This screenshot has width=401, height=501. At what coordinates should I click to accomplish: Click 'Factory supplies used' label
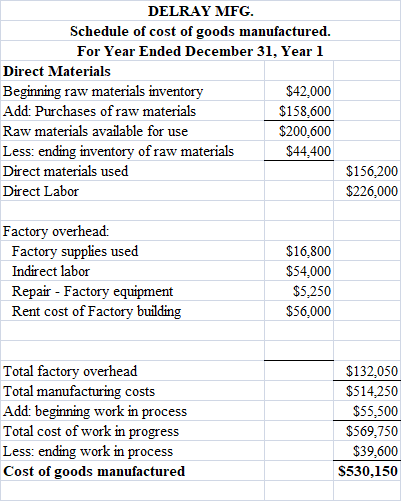coord(75,251)
